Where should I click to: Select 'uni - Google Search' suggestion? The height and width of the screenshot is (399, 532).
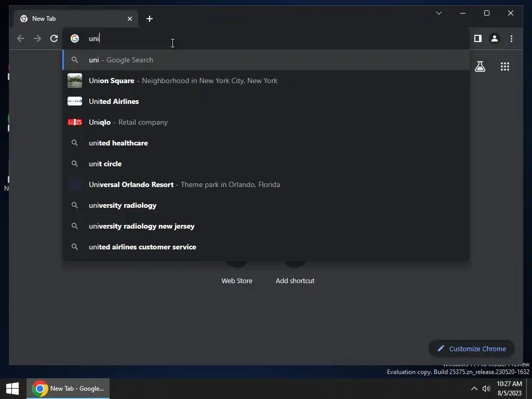[266, 60]
